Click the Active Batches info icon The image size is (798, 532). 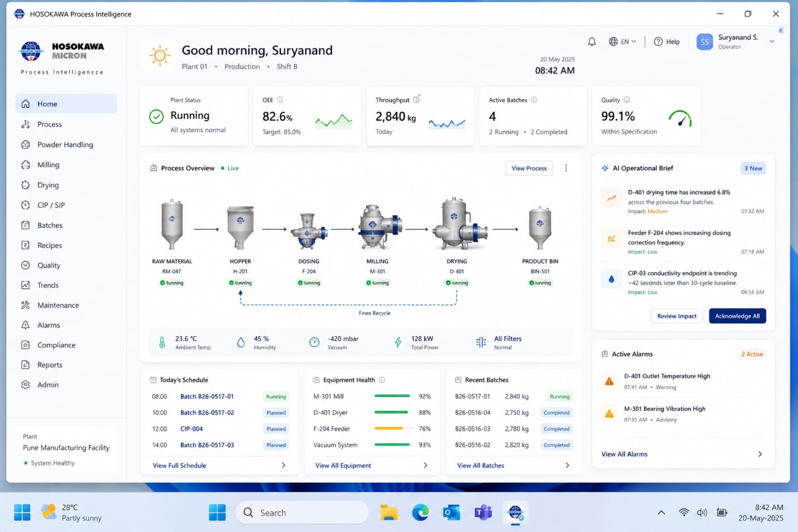tap(534, 100)
